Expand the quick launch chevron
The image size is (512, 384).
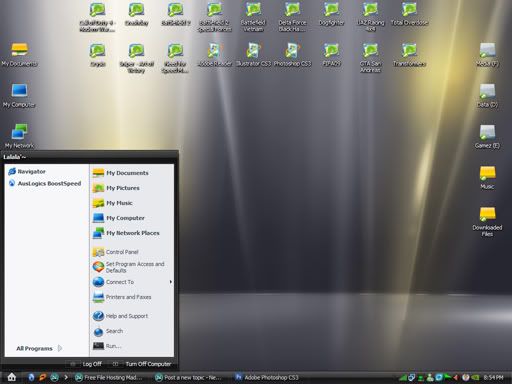click(66, 377)
